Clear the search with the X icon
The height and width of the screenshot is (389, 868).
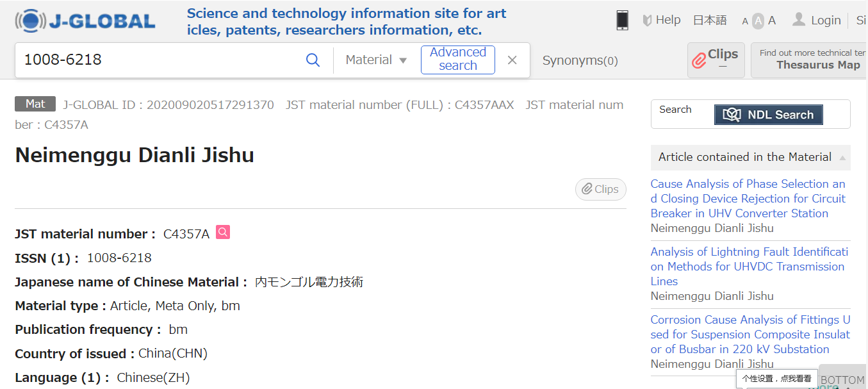[512, 60]
